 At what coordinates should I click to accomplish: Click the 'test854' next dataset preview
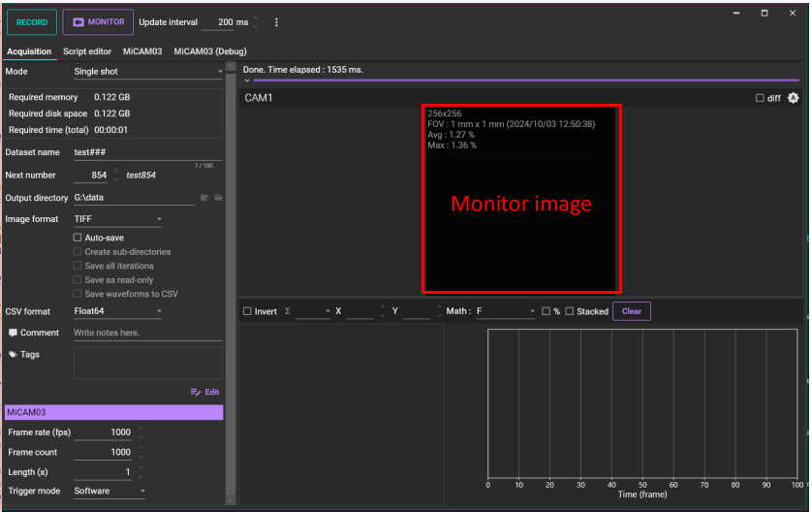141,176
